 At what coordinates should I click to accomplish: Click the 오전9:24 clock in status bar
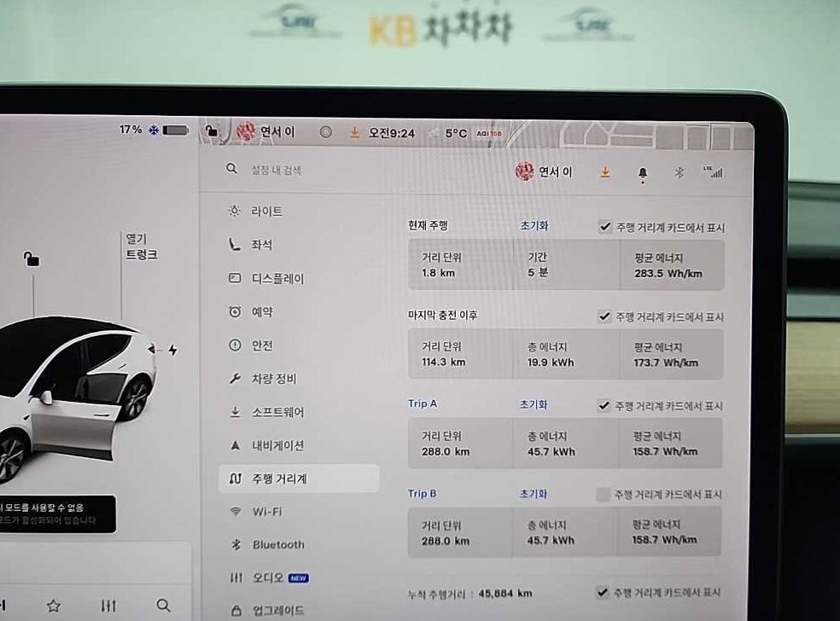pos(391,133)
